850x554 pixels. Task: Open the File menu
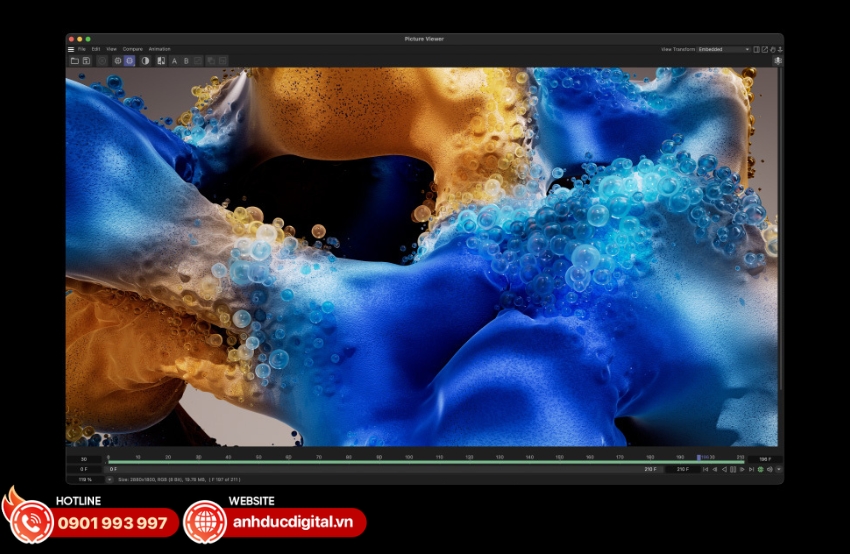coord(82,49)
